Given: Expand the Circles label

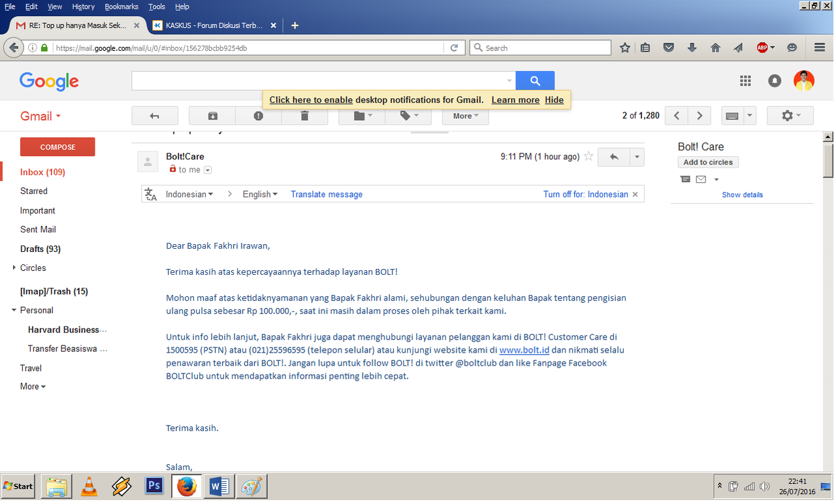Looking at the screenshot, I should (14, 268).
